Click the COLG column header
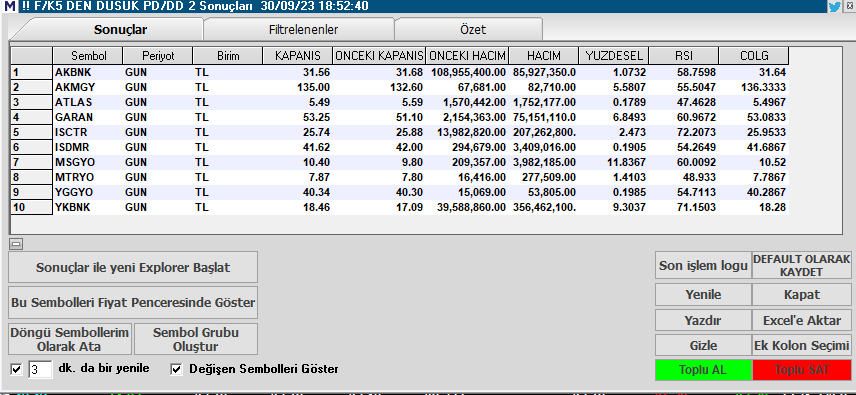 (753, 56)
